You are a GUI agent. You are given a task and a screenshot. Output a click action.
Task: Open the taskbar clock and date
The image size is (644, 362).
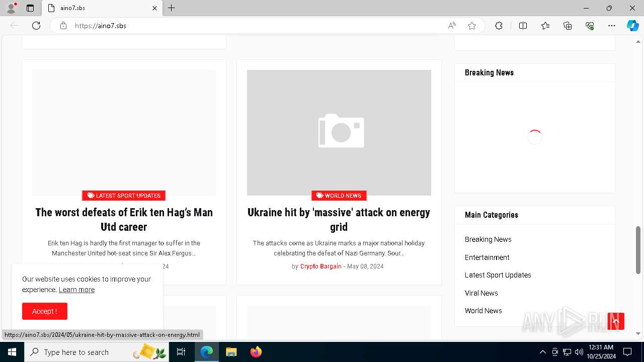coord(601,352)
